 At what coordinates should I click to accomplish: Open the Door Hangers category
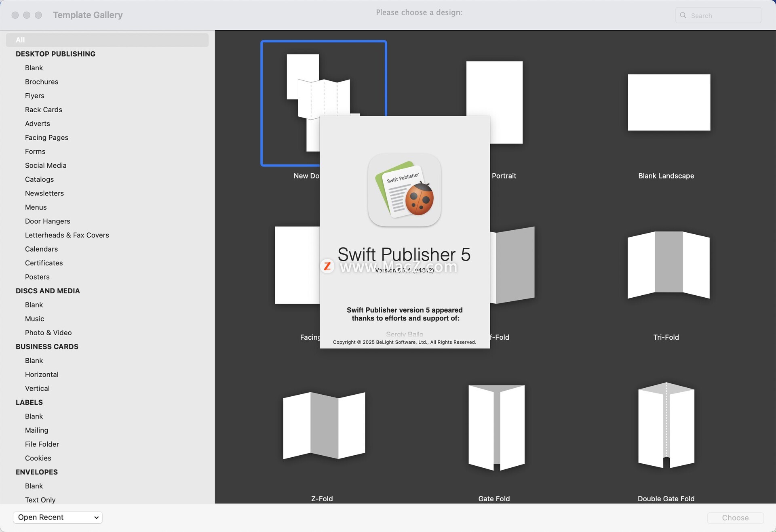[x=48, y=221]
